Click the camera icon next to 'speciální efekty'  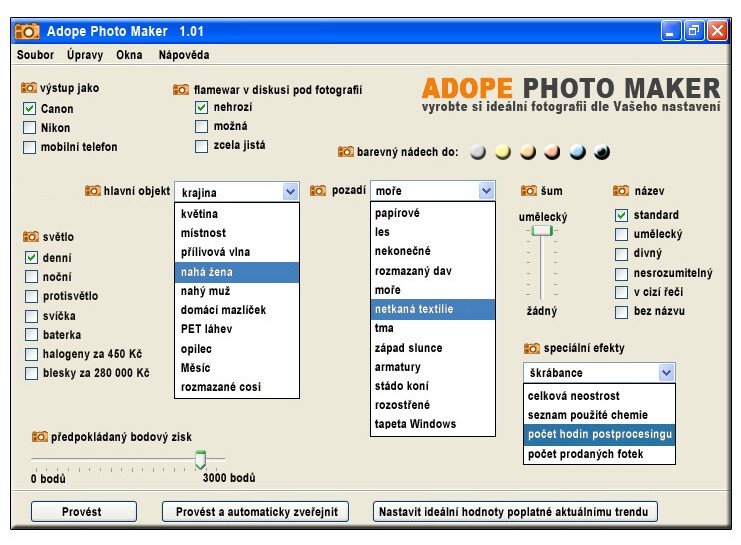tap(531, 348)
